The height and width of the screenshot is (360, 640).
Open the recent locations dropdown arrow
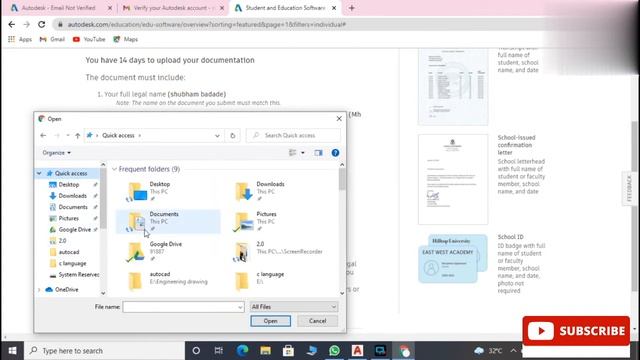click(68, 136)
